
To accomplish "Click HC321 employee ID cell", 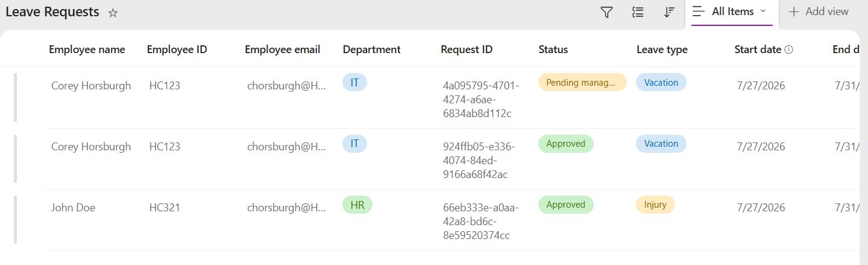I will pyautogui.click(x=165, y=208).
